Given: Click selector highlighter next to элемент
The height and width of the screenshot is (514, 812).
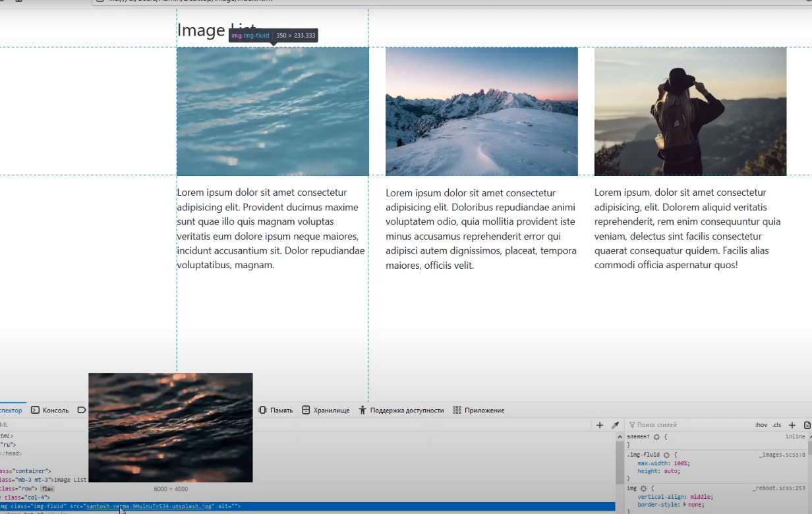Looking at the screenshot, I should tap(656, 436).
